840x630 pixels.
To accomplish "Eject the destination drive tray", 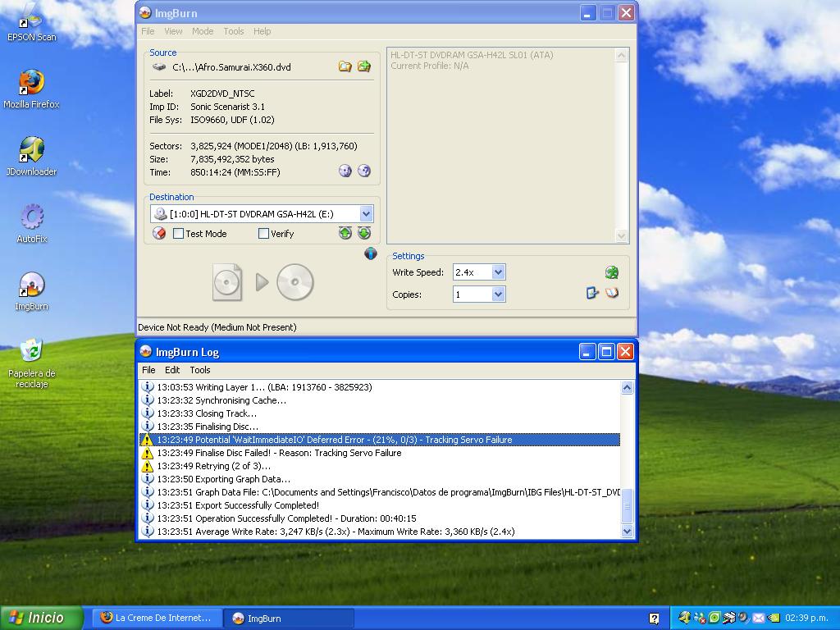I will point(345,233).
